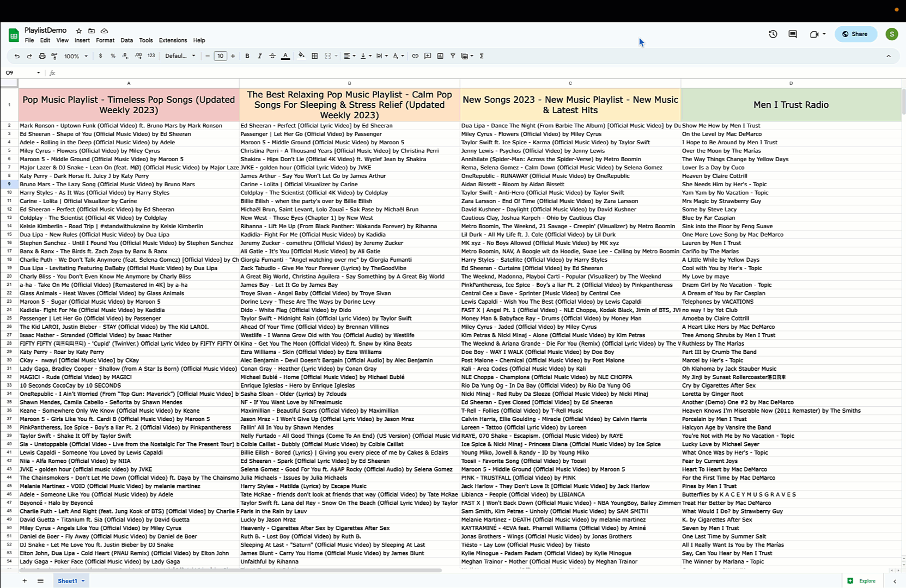Toggle italic formatting
The image size is (906, 588).
pyautogui.click(x=260, y=56)
